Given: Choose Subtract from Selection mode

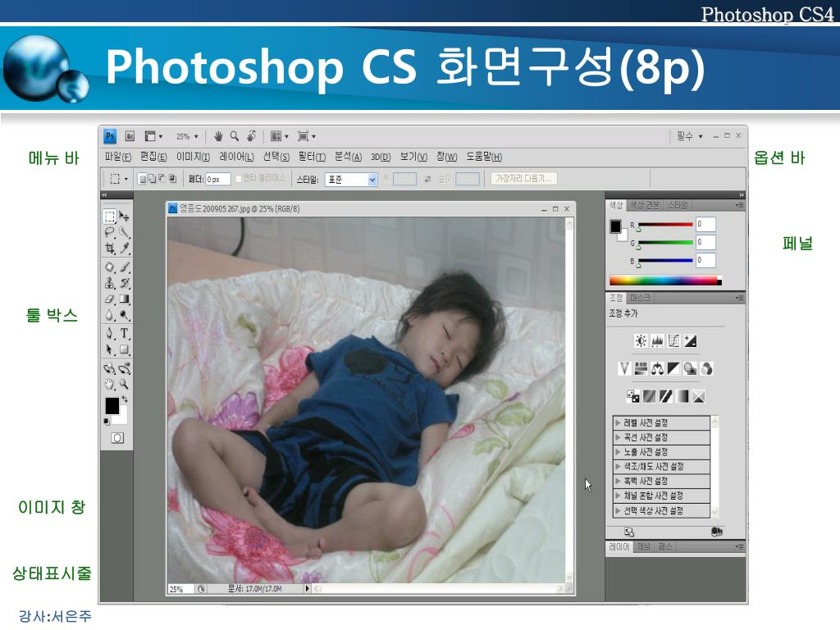Looking at the screenshot, I should click(x=162, y=178).
